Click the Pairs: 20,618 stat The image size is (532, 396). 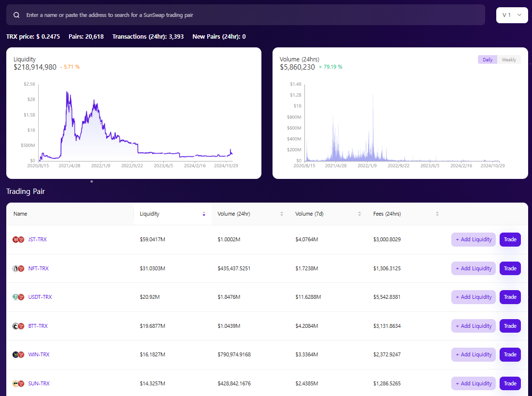pyautogui.click(x=86, y=36)
